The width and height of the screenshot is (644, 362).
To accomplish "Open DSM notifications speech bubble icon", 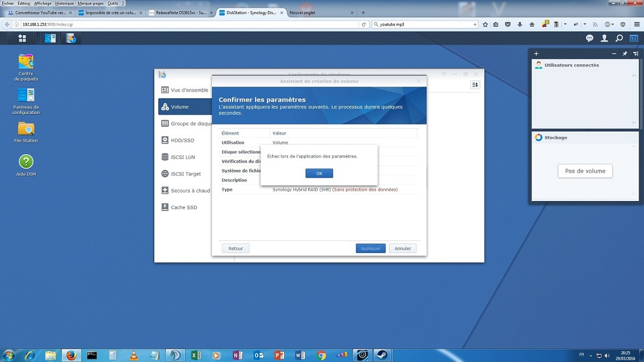I will point(589,38).
